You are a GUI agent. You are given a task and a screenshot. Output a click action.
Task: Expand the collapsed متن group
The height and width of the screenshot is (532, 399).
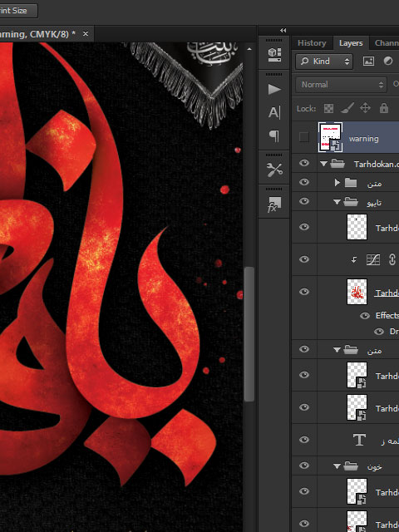(x=337, y=183)
